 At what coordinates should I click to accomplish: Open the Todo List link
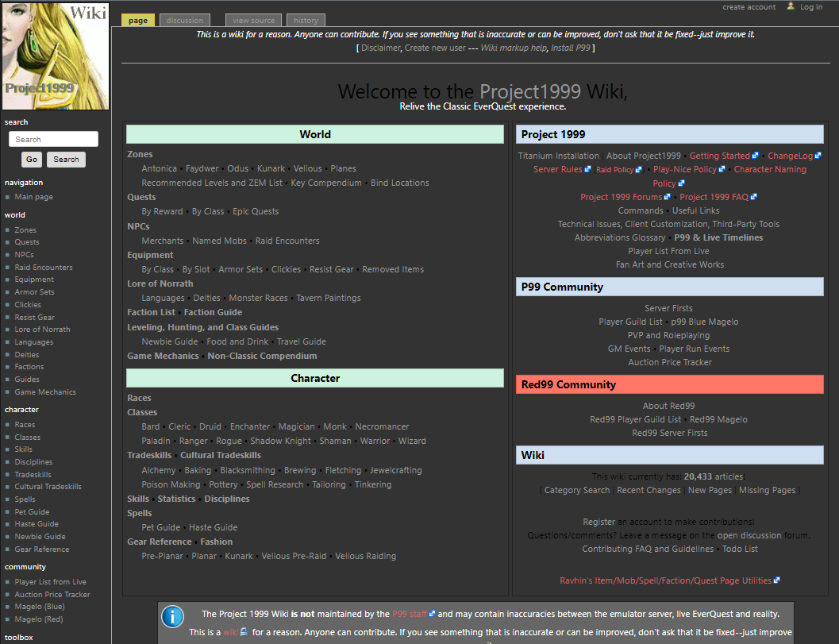tap(740, 549)
